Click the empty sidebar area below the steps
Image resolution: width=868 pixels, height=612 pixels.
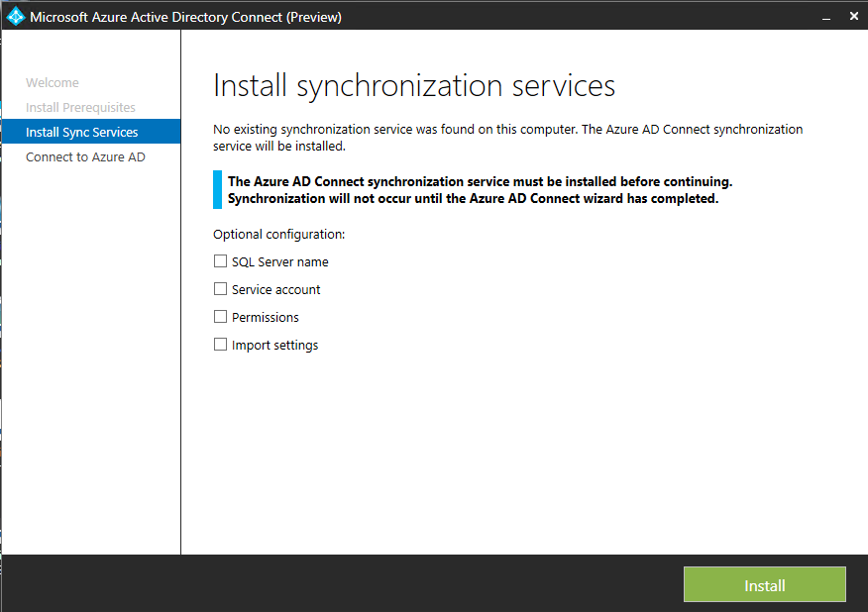[90, 376]
